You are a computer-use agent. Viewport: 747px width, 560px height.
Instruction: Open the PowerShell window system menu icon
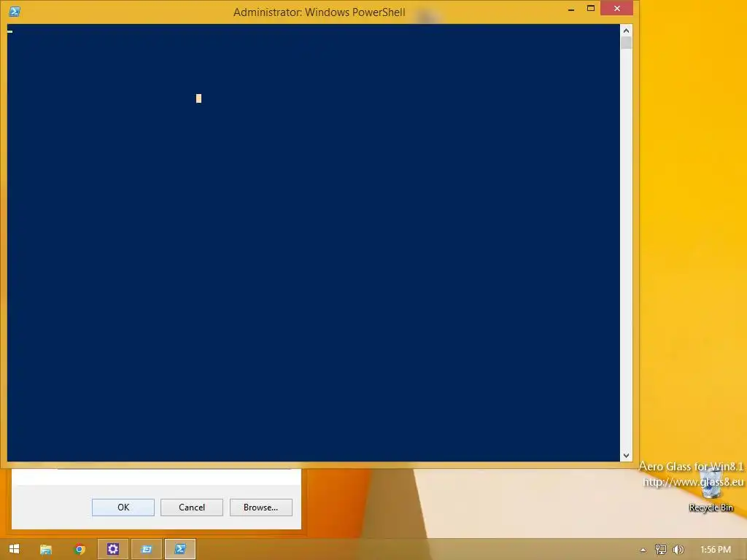click(15, 12)
